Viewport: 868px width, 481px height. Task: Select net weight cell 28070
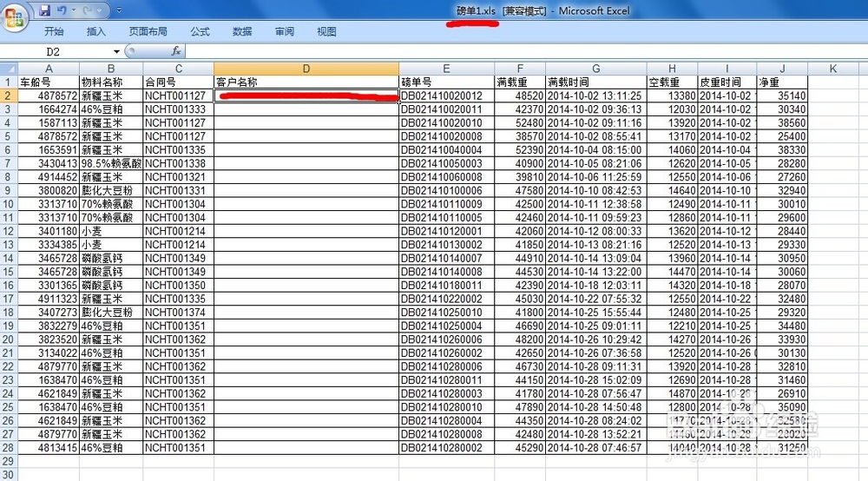click(x=782, y=285)
